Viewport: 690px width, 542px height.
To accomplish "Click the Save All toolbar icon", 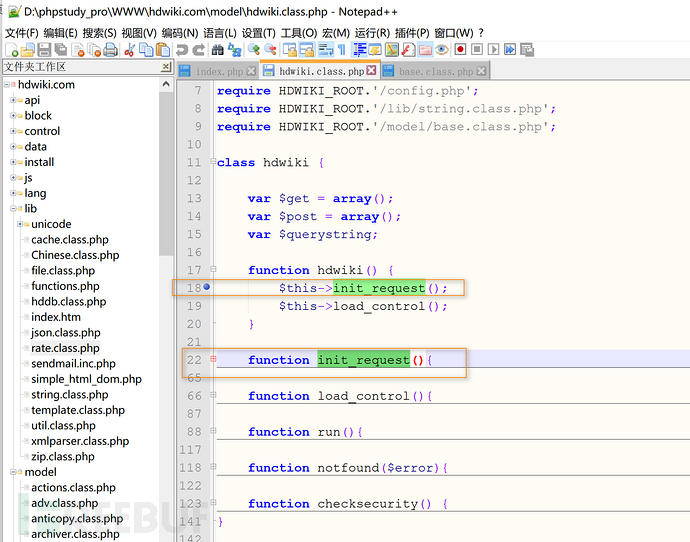I will 60,50.
